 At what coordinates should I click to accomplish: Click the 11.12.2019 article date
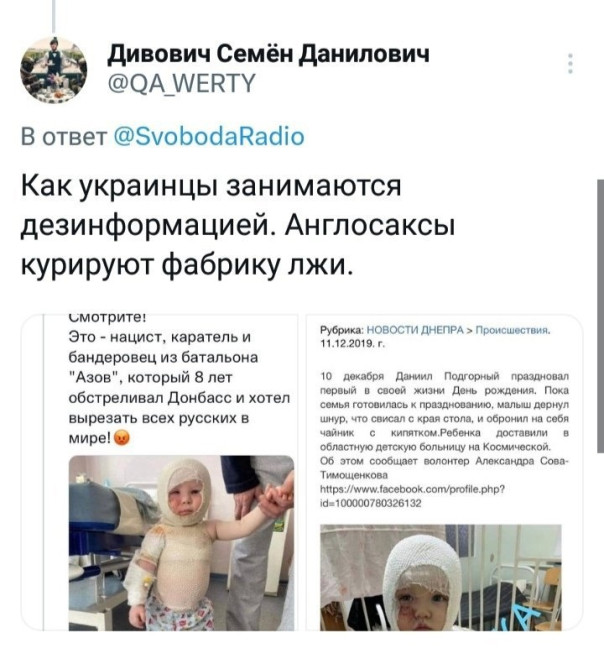pos(352,344)
